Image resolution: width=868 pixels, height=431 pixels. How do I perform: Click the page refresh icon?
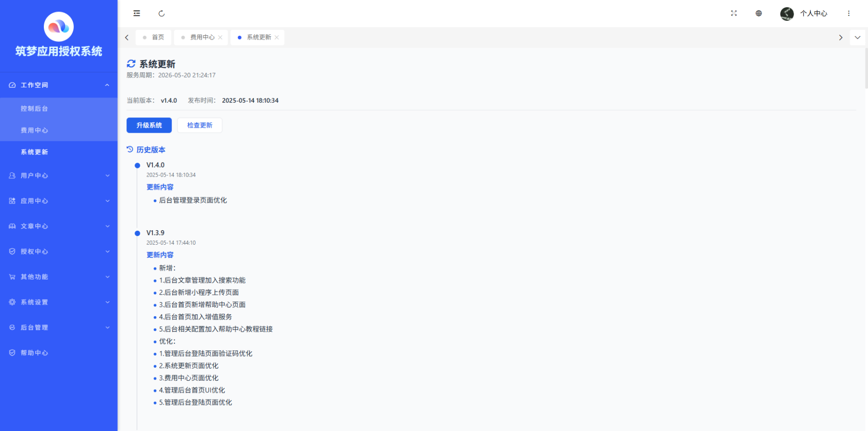tap(162, 14)
